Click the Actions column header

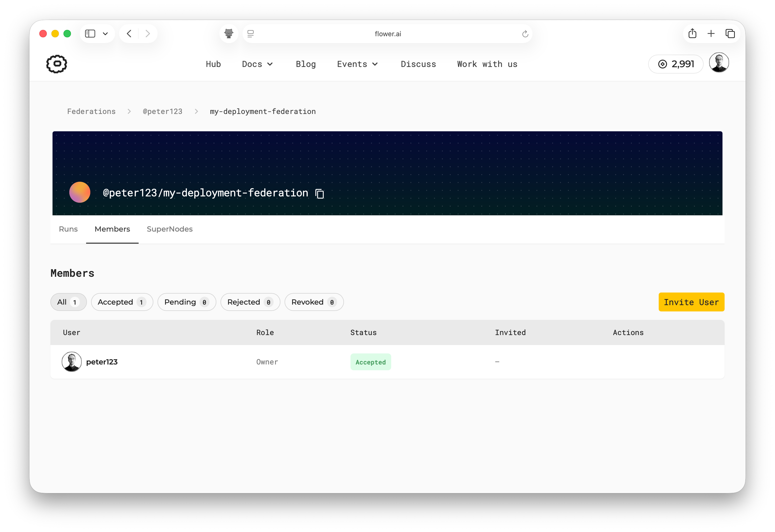pyautogui.click(x=628, y=332)
